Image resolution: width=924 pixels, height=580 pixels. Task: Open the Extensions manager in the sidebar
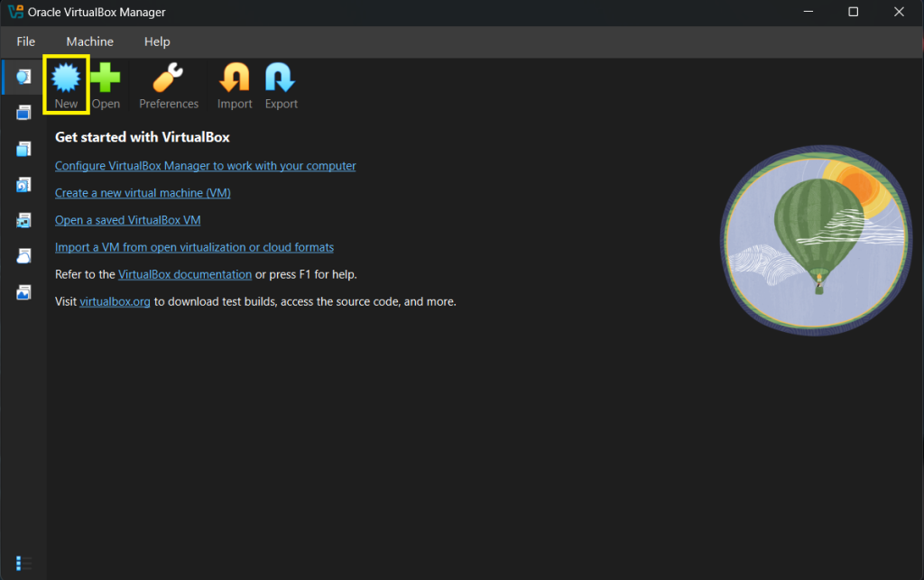coord(23,112)
